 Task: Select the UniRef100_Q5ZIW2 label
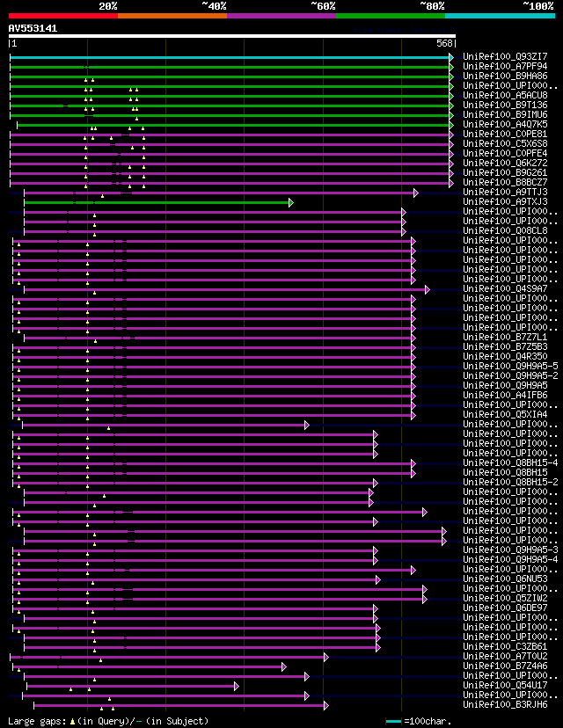[x=505, y=599]
